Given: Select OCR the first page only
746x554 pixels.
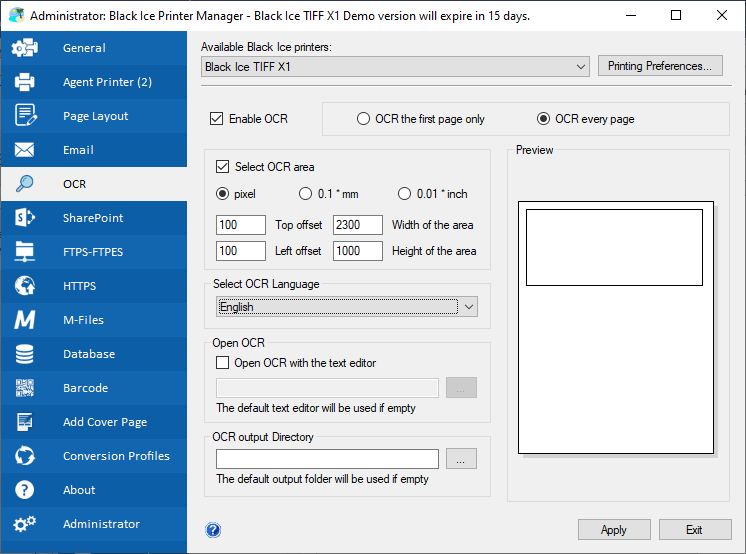Looking at the screenshot, I should 364,119.
